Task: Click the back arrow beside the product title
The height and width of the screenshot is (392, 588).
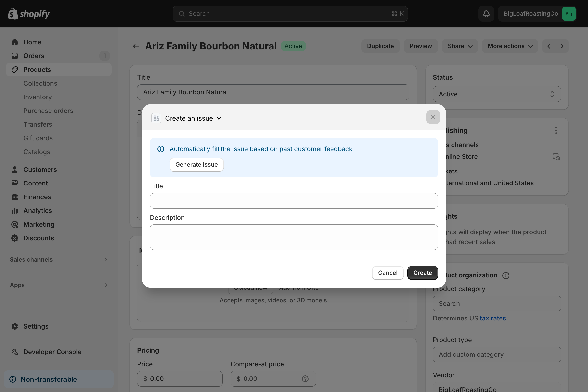Action: pos(136,46)
